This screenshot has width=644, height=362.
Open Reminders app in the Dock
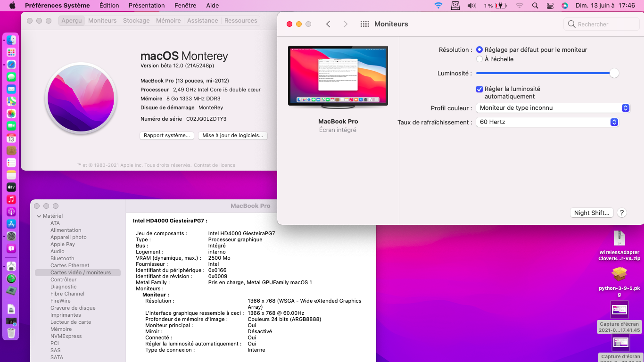coord(11,163)
